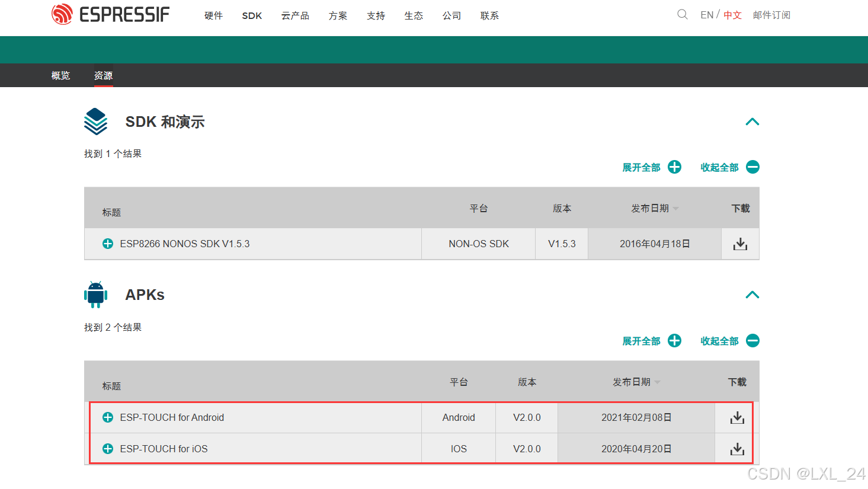Open the 联系 menu
The width and height of the screenshot is (868, 489).
489,16
